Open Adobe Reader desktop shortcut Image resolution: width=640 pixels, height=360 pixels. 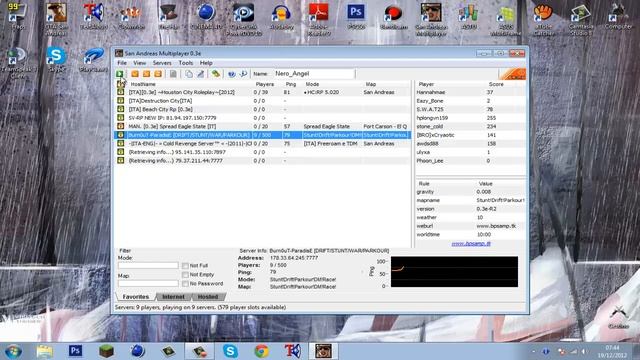point(319,18)
